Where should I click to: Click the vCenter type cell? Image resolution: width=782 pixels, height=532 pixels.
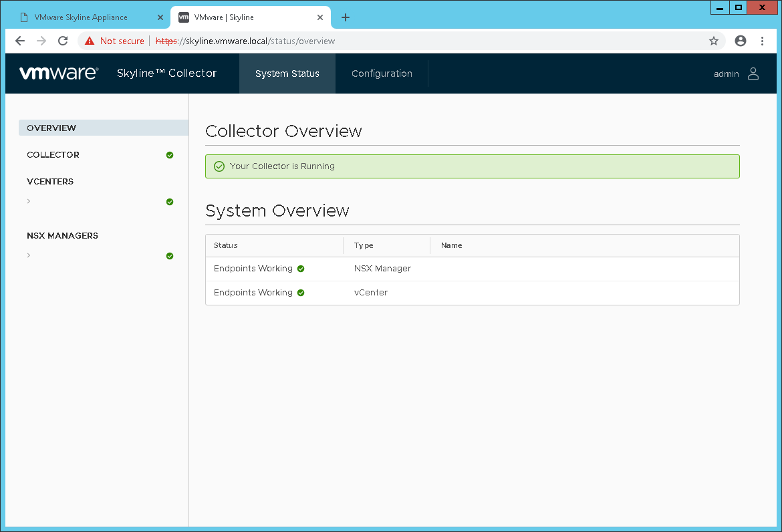pyautogui.click(x=370, y=292)
